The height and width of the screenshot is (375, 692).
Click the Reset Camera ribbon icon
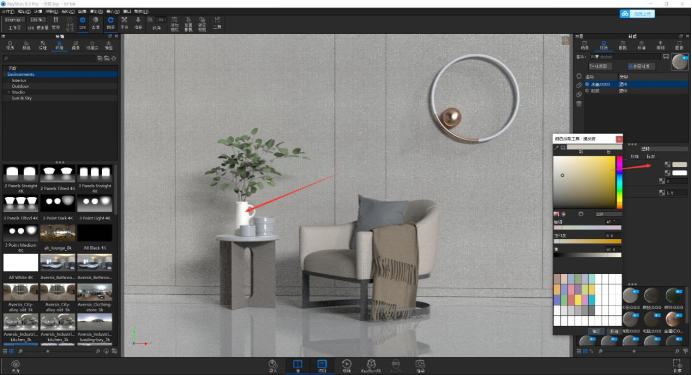click(x=188, y=24)
